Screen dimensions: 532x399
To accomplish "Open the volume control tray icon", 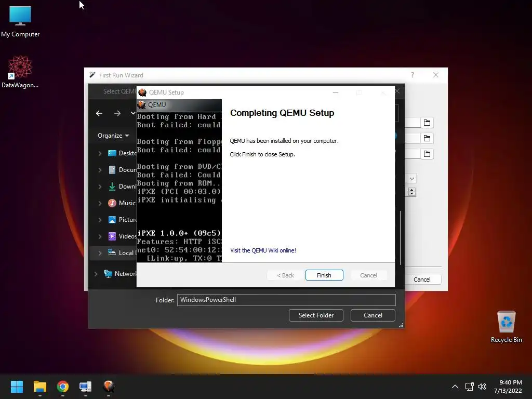I will [x=482, y=387].
